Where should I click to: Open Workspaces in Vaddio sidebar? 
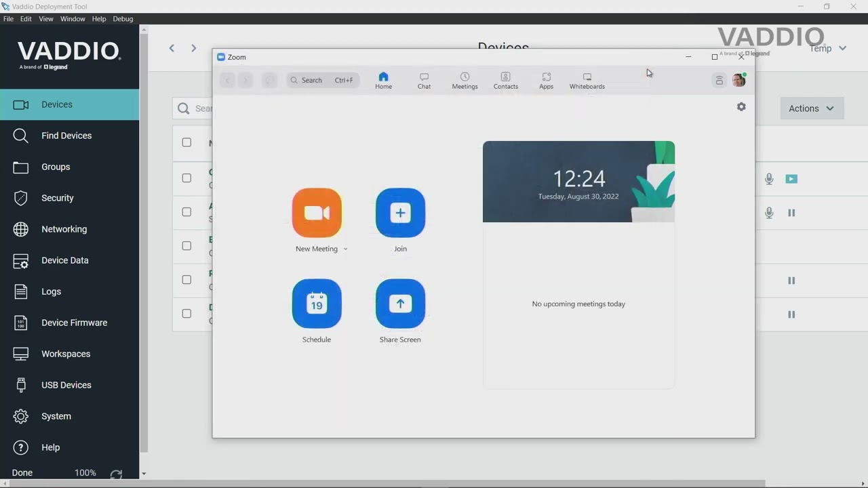[x=70, y=354]
